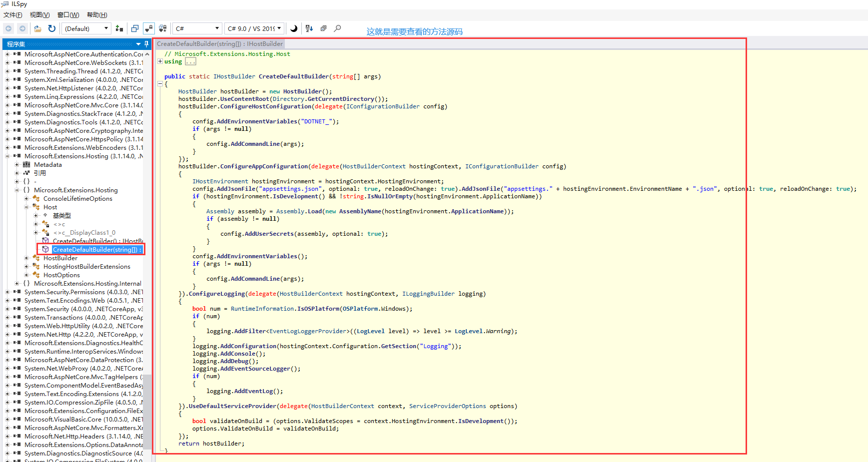Toggle show all types and members

pyautogui.click(x=163, y=28)
